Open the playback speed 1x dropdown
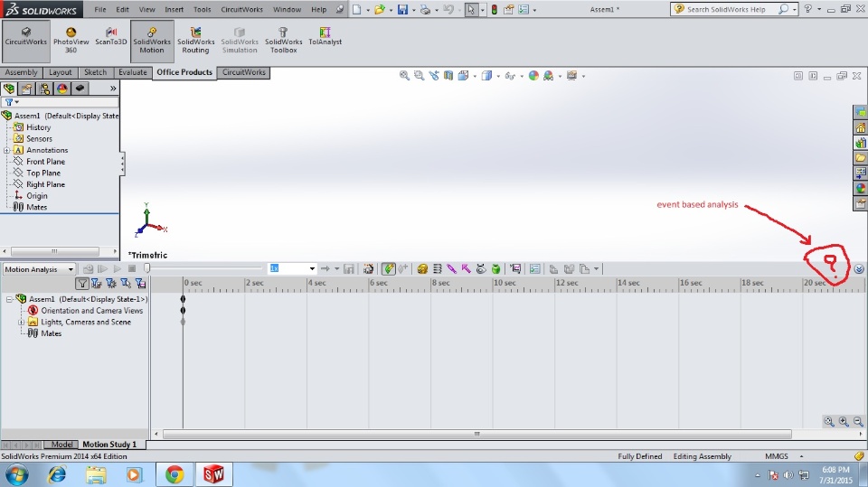 click(x=312, y=269)
